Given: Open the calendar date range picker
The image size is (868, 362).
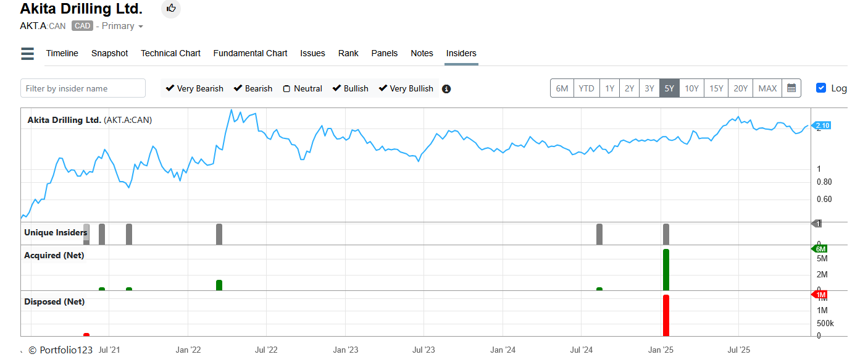Looking at the screenshot, I should 791,88.
